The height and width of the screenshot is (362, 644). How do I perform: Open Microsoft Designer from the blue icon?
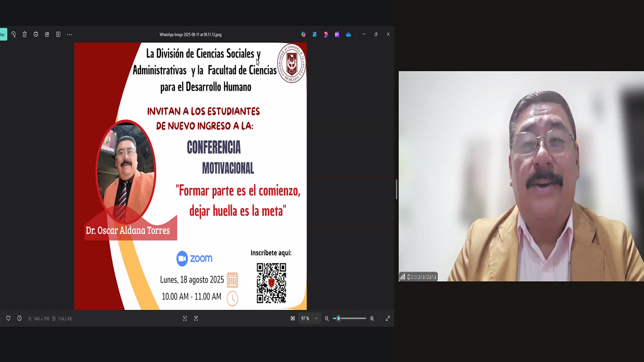314,34
